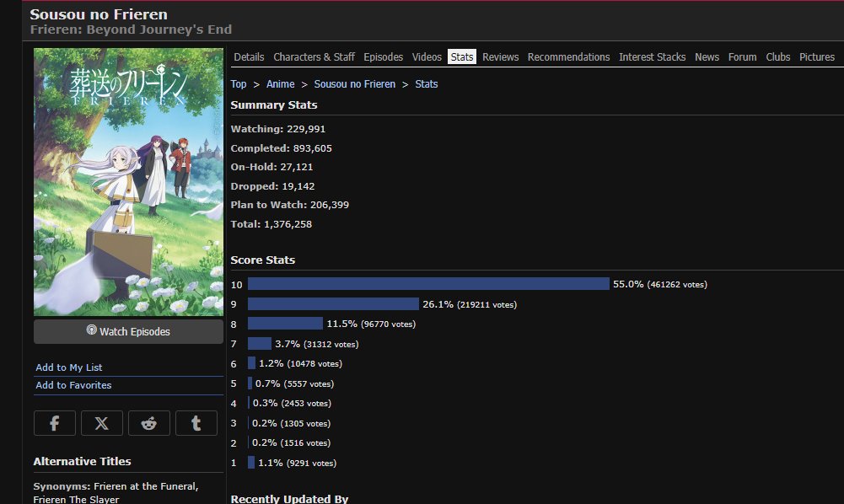
Task: Click the score 10 bar
Action: [x=428, y=284]
